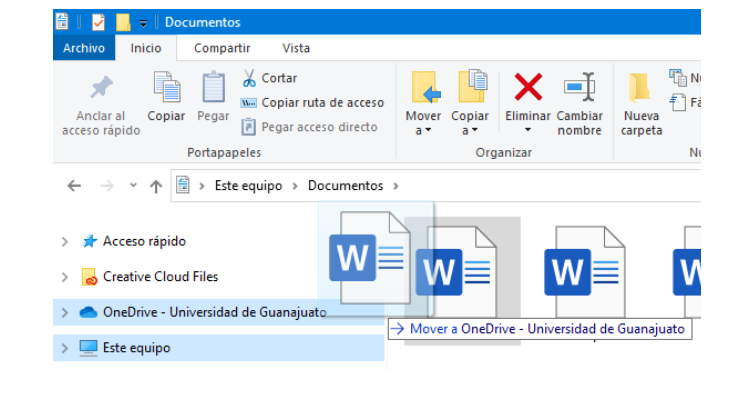
Task: Click the checkmark icon in quick access toolbar
Action: pyautogui.click(x=98, y=22)
